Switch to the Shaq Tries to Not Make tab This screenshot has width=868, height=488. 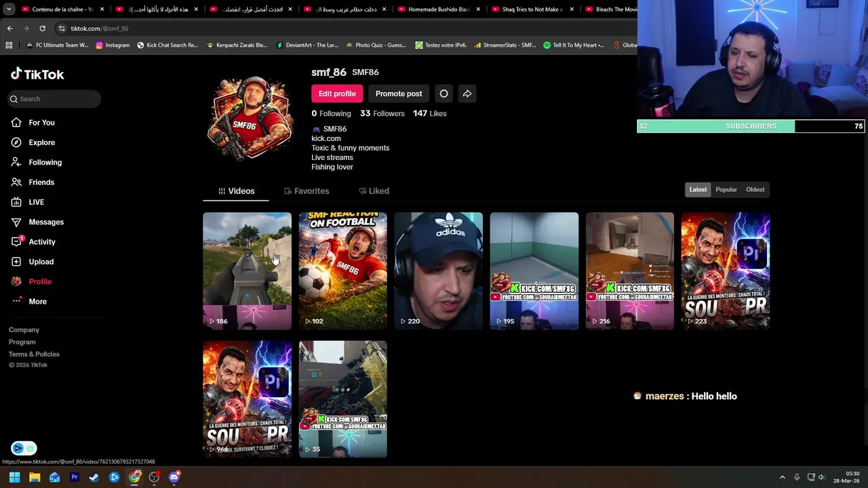(532, 9)
